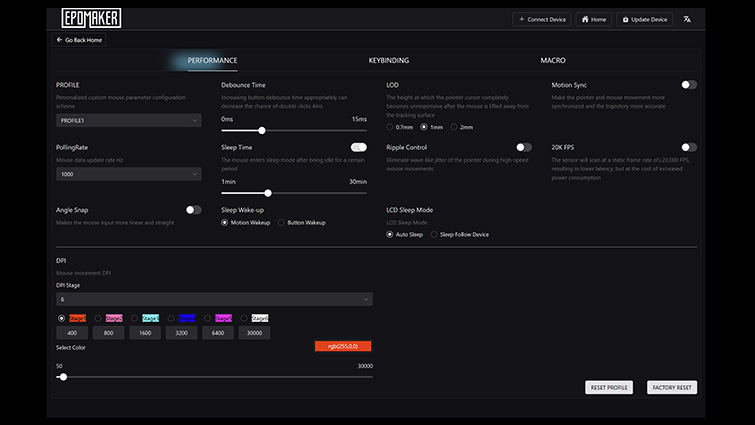755x425 pixels.
Task: Select DPI stage2 pink radio
Action: pyautogui.click(x=98, y=318)
